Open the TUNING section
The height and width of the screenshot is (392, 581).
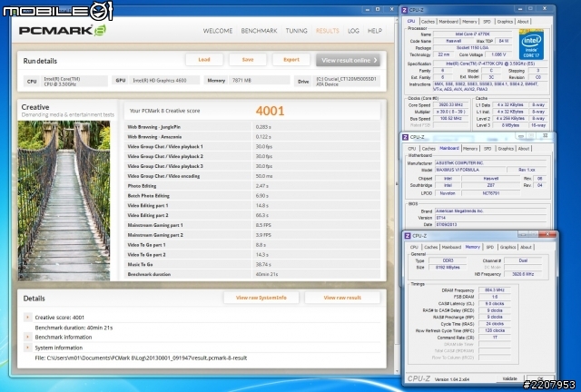click(x=296, y=31)
